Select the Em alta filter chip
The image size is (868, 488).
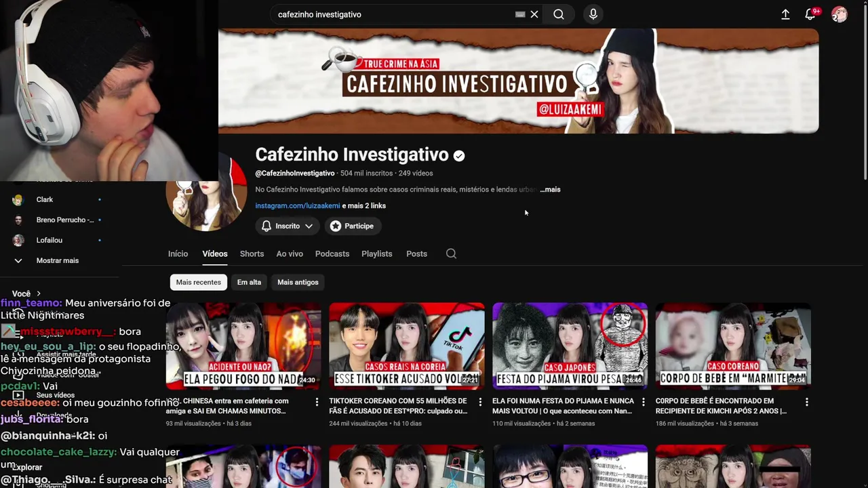[x=249, y=282]
